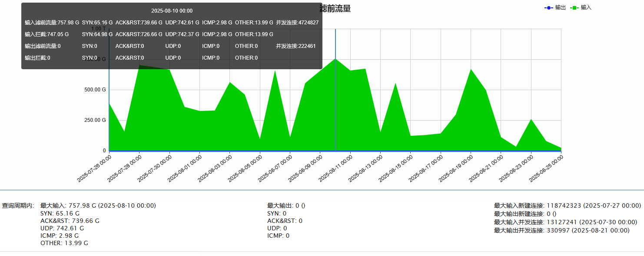This screenshot has width=644, height=256.
Task: Toggle the 输出 series legend label
Action: (x=560, y=8)
